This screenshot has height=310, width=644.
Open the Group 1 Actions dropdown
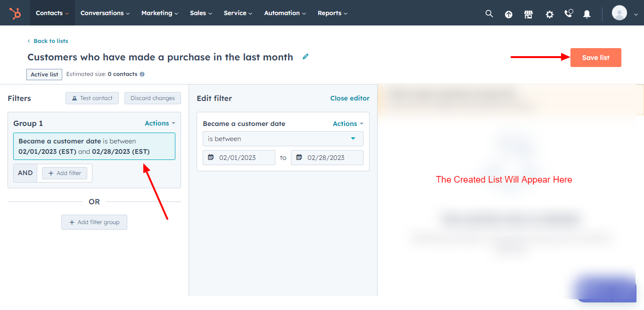pyautogui.click(x=159, y=123)
